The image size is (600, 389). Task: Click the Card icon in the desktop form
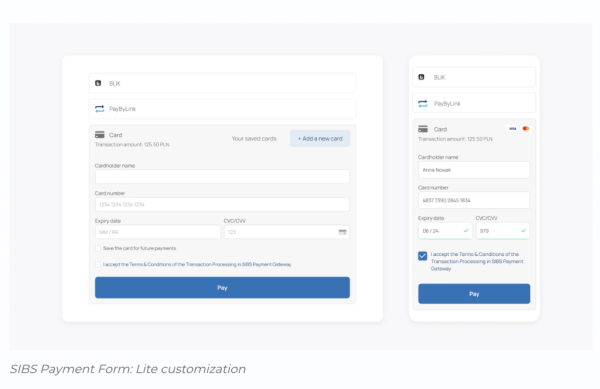pos(99,135)
